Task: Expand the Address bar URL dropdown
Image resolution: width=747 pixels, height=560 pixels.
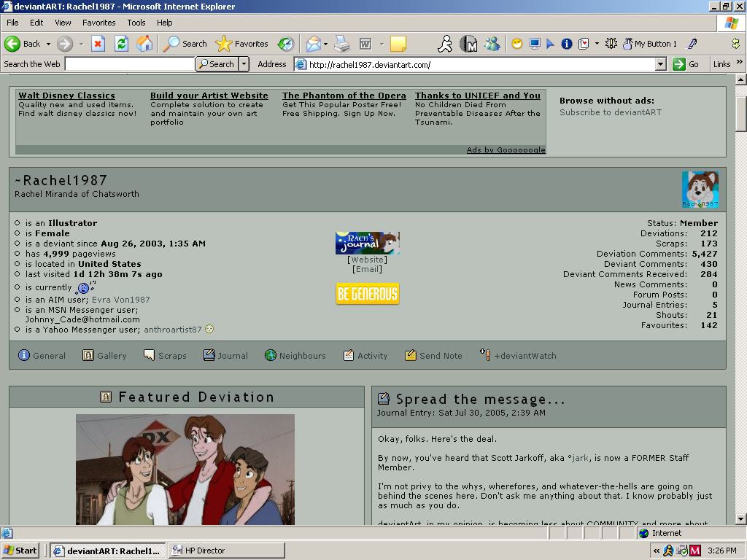Action: click(x=660, y=64)
